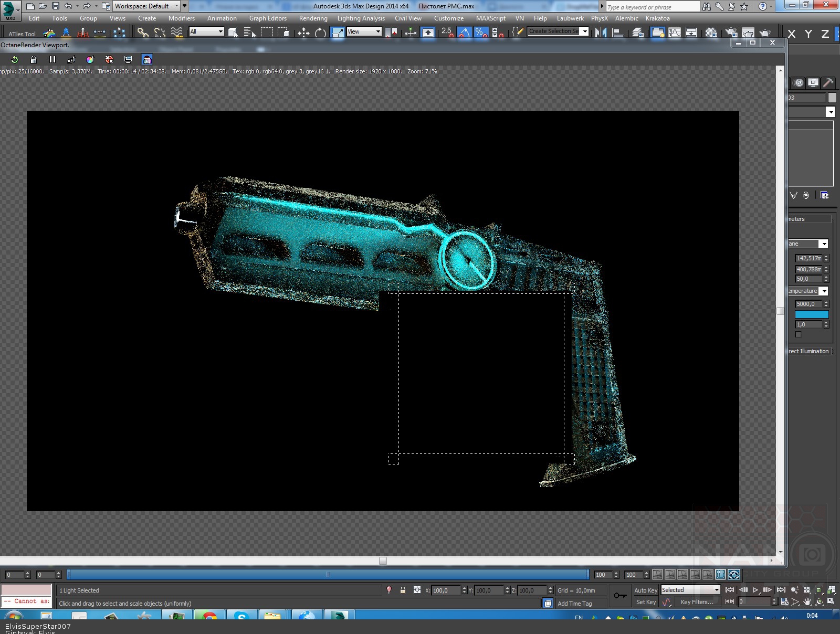840x634 pixels.
Task: Select the Rotate tool in main toolbar
Action: 320,33
